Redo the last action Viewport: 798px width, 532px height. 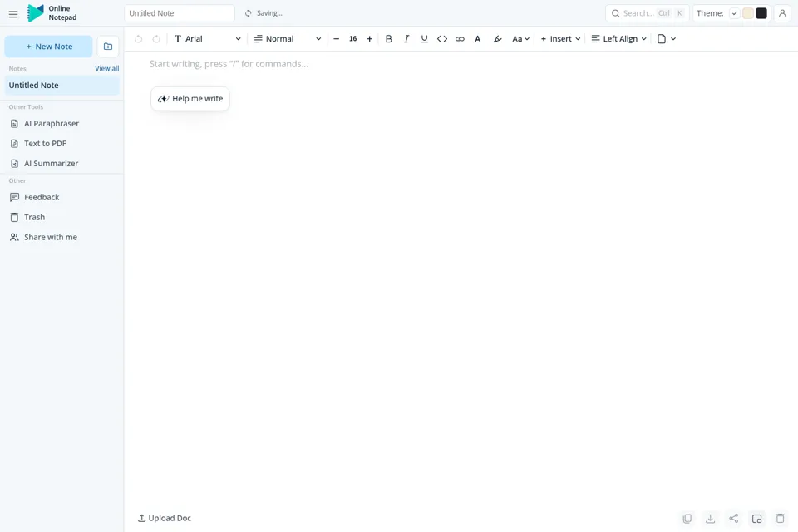click(156, 39)
